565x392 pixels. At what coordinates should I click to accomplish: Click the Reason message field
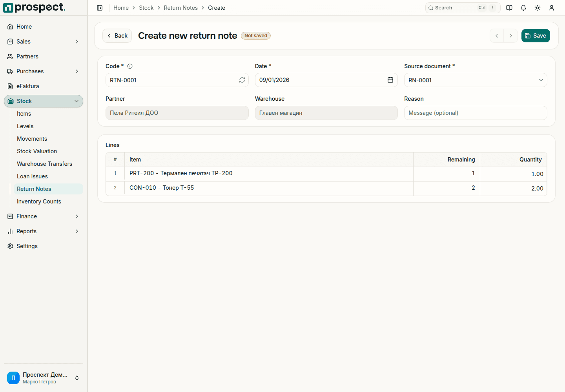coord(476,113)
